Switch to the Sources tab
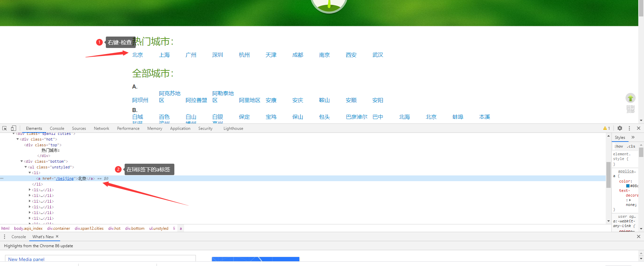Image resolution: width=644 pixels, height=266 pixels. tap(79, 128)
